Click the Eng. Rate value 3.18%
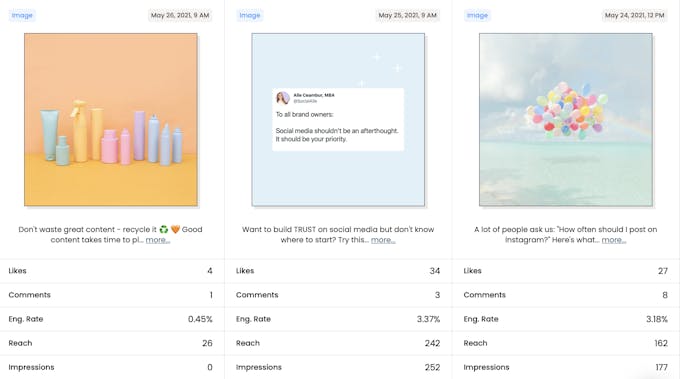The image size is (680, 379). pyautogui.click(x=657, y=319)
